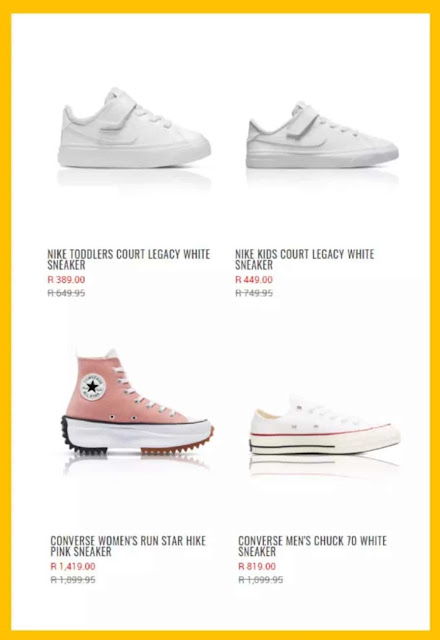Click the Nike Kids Court Legacy White Sneaker title
440x640 pixels.
[x=304, y=260]
